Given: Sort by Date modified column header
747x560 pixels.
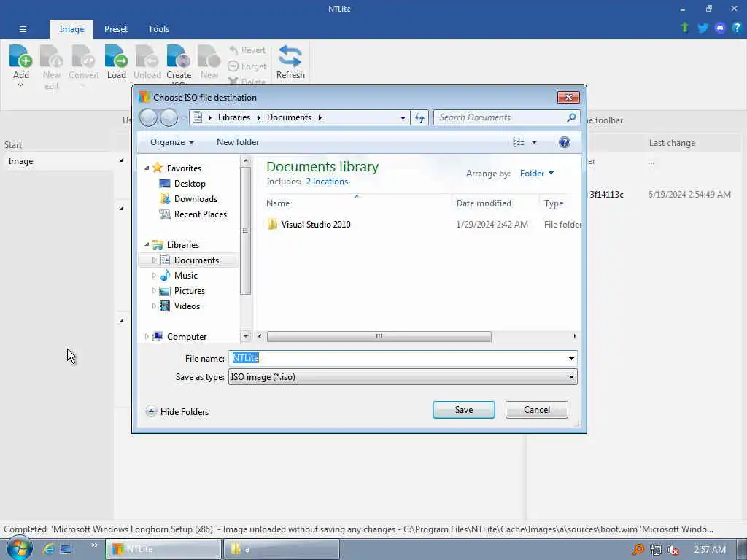Looking at the screenshot, I should click(484, 203).
